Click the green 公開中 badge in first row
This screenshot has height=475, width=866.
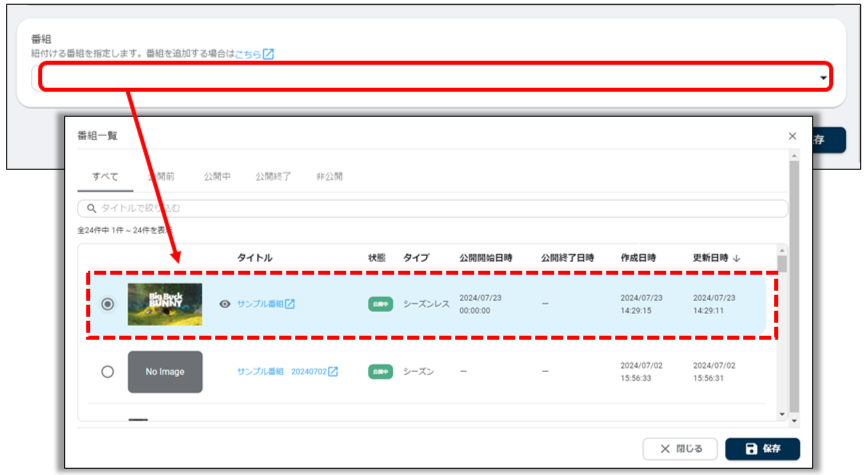380,304
